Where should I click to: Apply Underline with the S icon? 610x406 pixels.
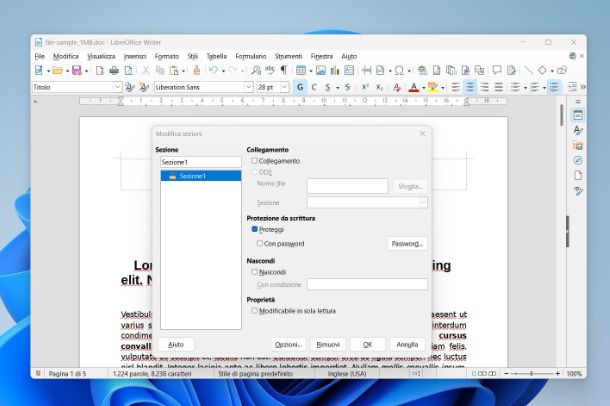click(x=328, y=87)
